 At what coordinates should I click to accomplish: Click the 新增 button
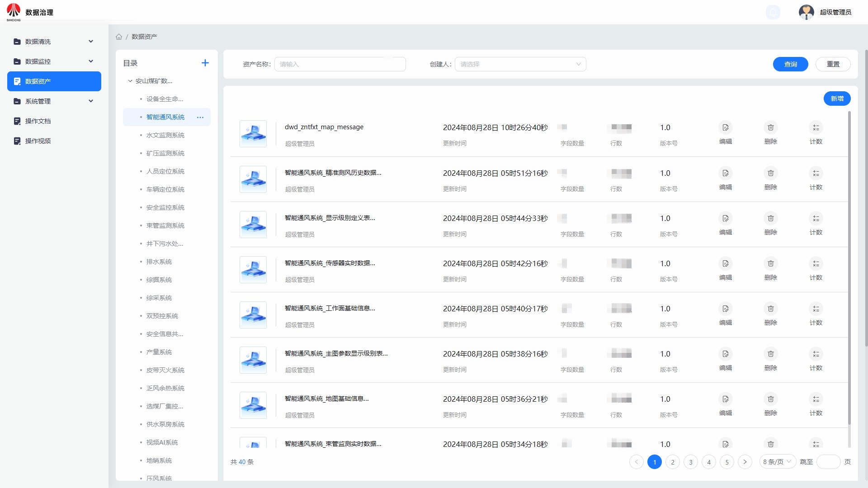point(837,99)
